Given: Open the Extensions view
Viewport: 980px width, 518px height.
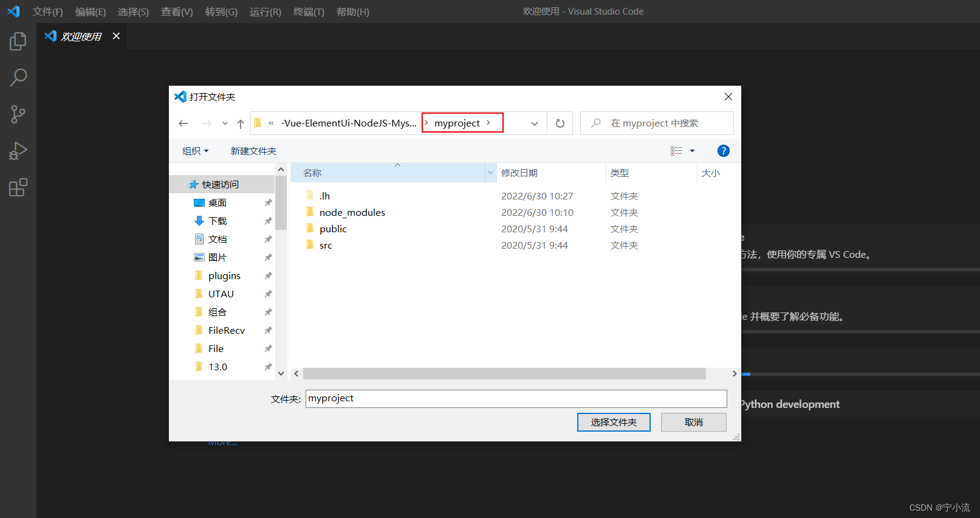Looking at the screenshot, I should [18, 187].
